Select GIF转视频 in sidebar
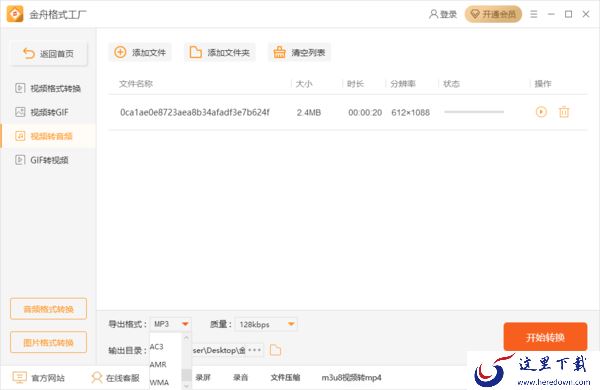This screenshot has width=600, height=390. [x=42, y=160]
